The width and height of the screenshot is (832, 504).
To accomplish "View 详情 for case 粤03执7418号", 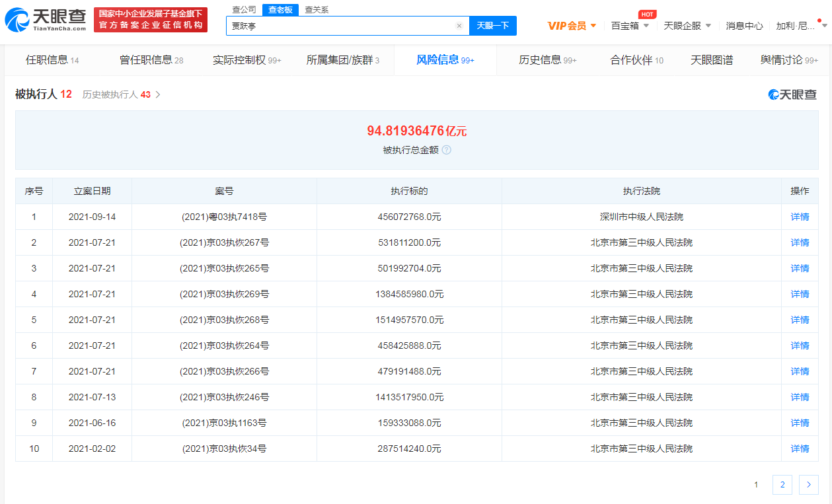I will 800,217.
